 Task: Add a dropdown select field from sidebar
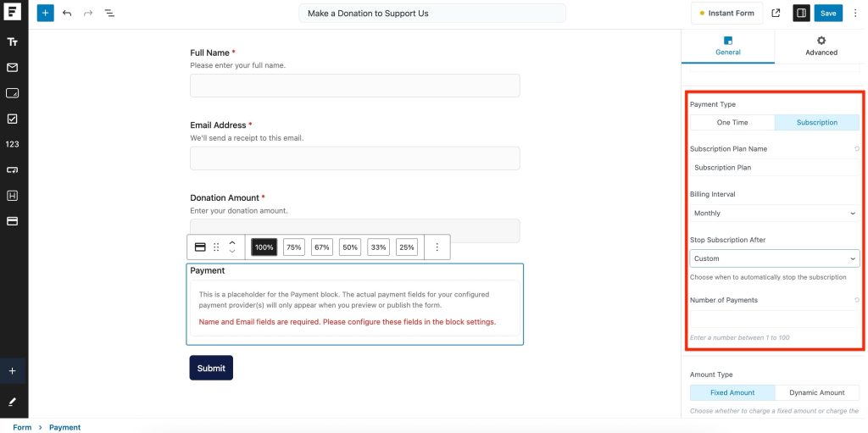pyautogui.click(x=12, y=170)
